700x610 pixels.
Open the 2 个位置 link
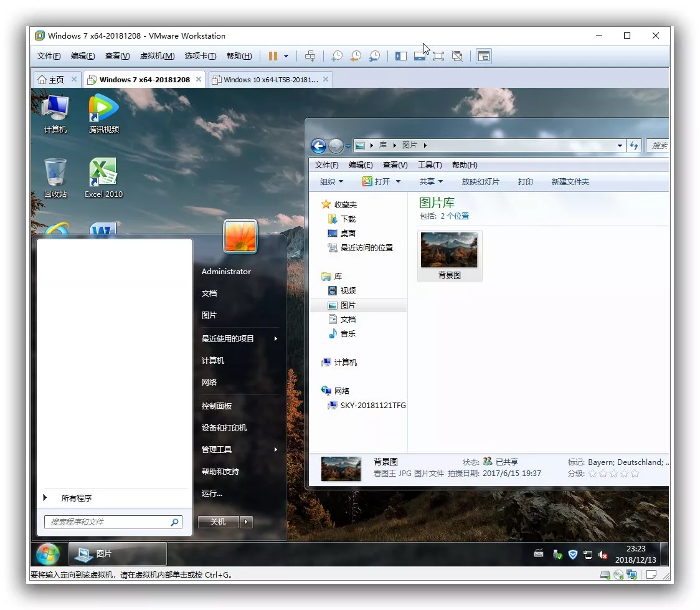[455, 216]
